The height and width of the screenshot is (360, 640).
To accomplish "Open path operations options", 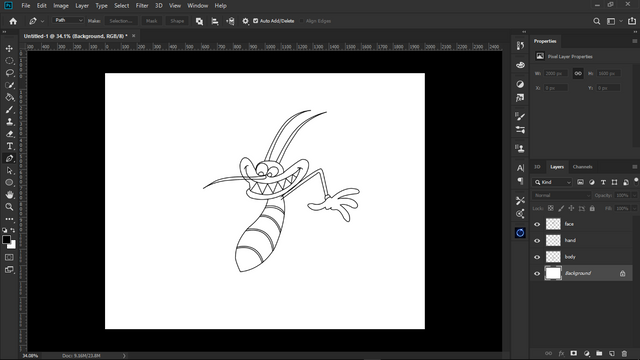I will 199,21.
